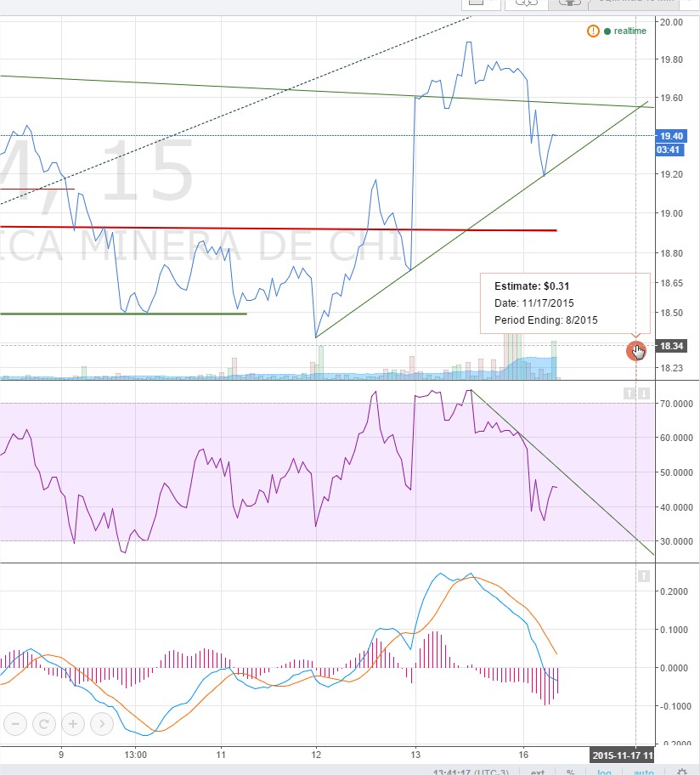This screenshot has width=700, height=775.
Task: Click the 19.60 price axis label
Action: (x=671, y=98)
